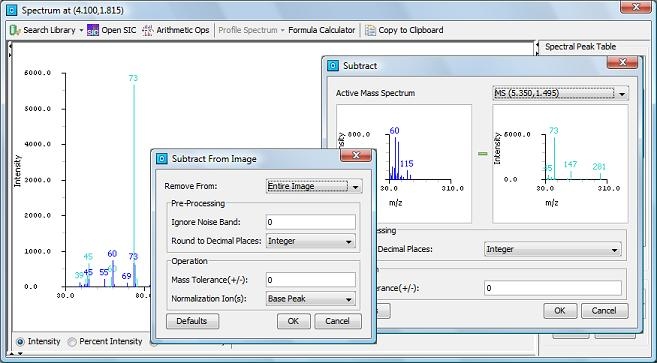Click the peak label 281 in the right thumbnail
Screen dimensions: 657x363
coord(600,167)
